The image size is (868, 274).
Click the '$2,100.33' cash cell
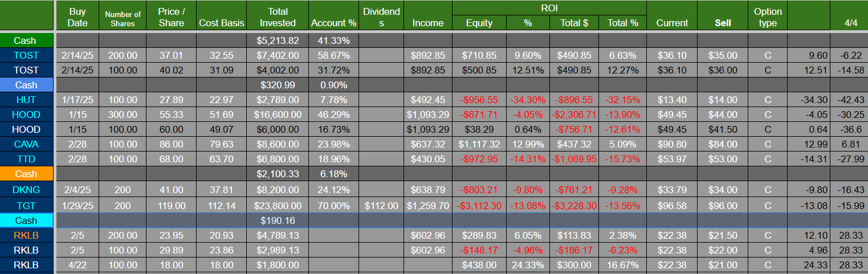click(278, 174)
